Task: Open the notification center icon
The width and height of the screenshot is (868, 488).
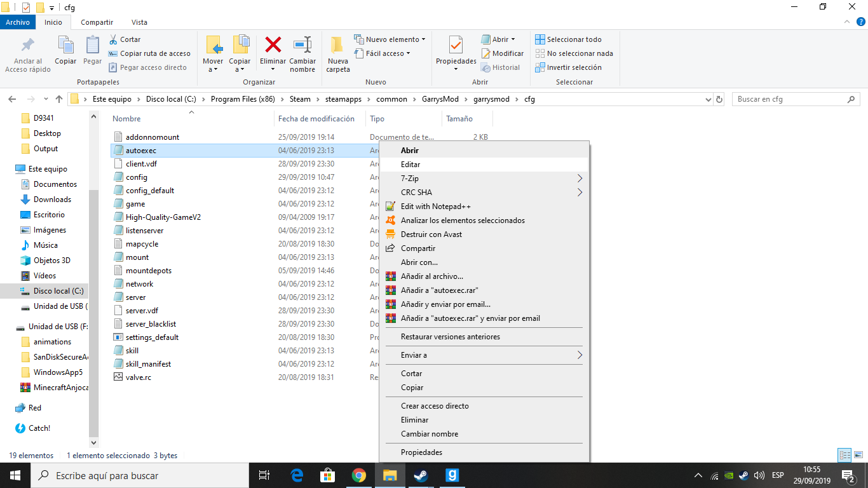Action: [848, 475]
